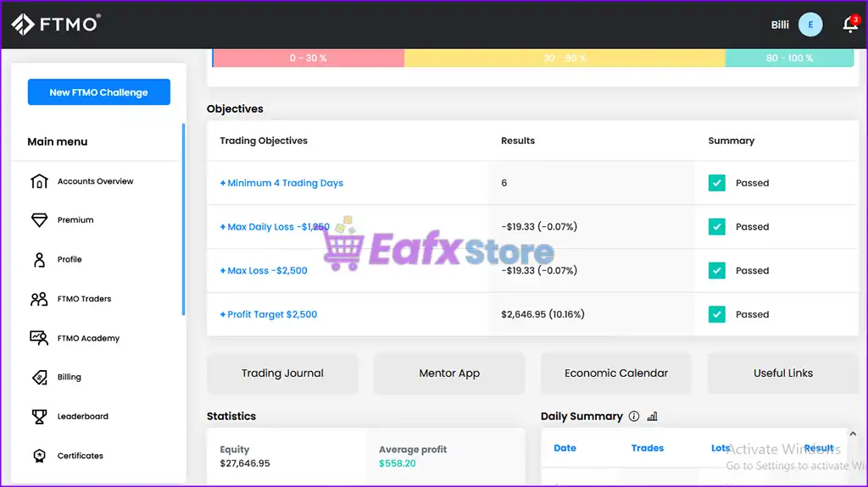Toggle Passed checkbox for Minimum Trading Days
This screenshot has width=868, height=487.
[x=717, y=183]
